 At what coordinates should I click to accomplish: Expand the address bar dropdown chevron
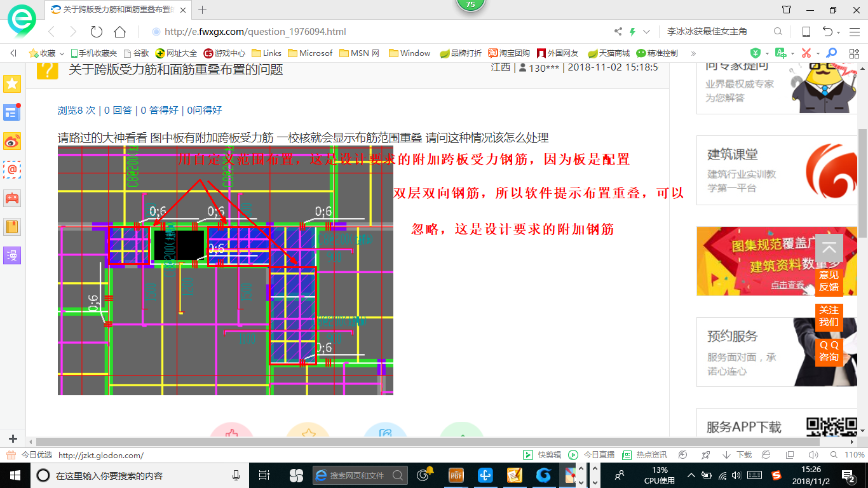click(x=646, y=32)
